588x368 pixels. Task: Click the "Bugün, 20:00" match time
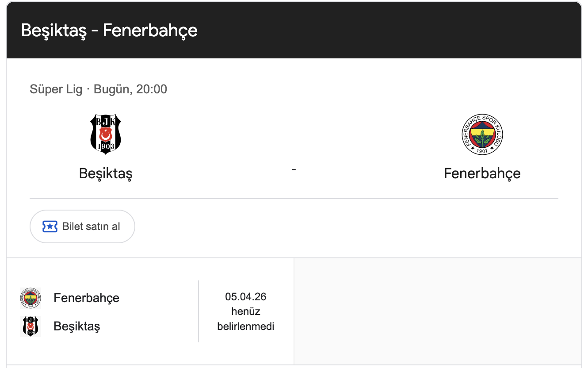tap(130, 89)
